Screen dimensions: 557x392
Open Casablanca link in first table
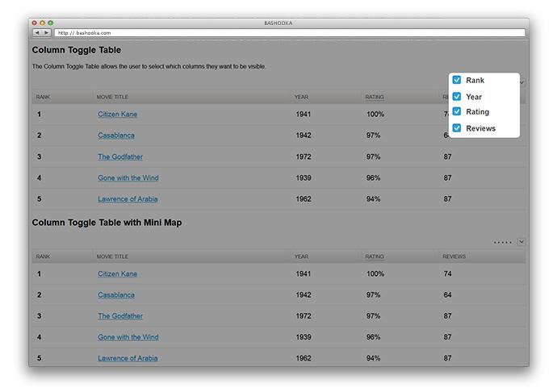pos(116,136)
